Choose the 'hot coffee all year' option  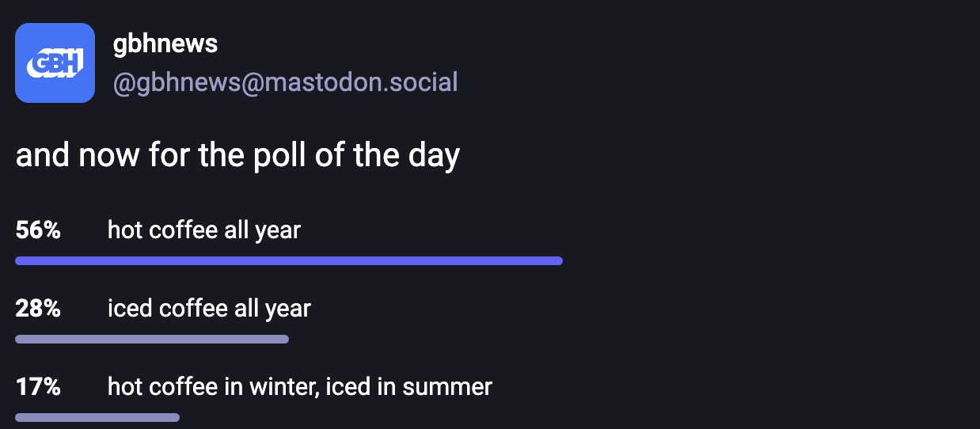(204, 230)
